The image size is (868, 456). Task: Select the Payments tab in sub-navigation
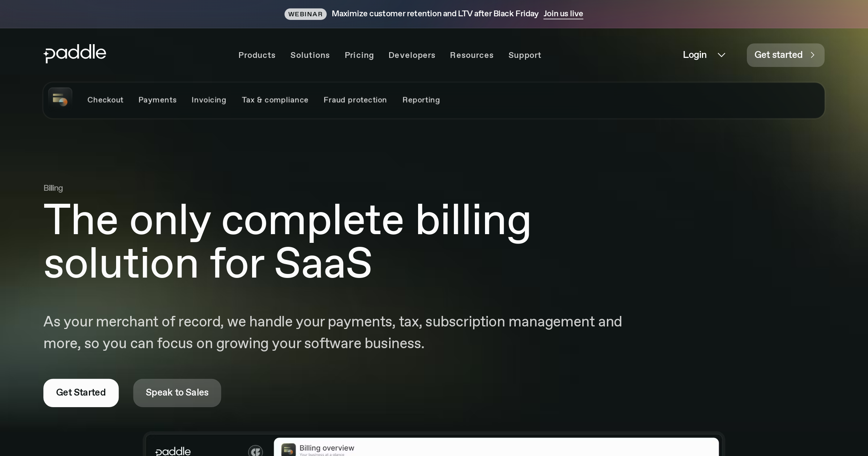(x=157, y=100)
